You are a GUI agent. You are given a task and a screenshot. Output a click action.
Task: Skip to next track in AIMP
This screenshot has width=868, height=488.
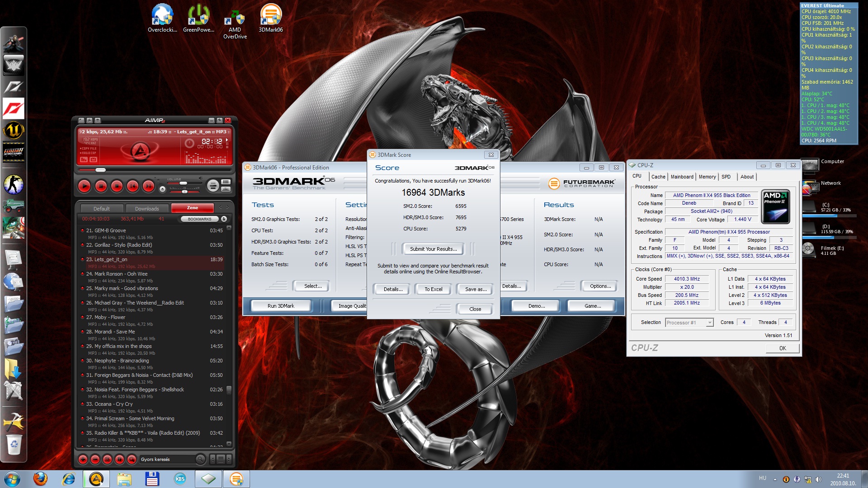point(148,186)
